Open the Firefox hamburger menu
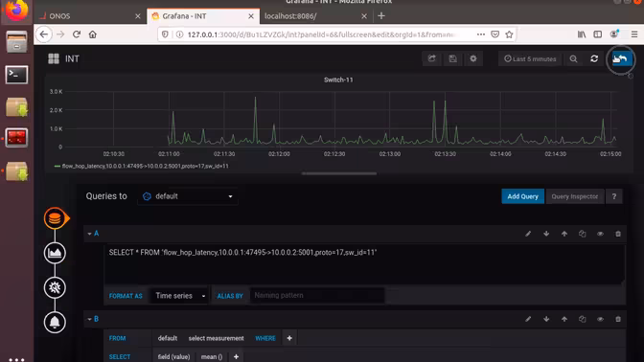This screenshot has width=644, height=362. 634,34
